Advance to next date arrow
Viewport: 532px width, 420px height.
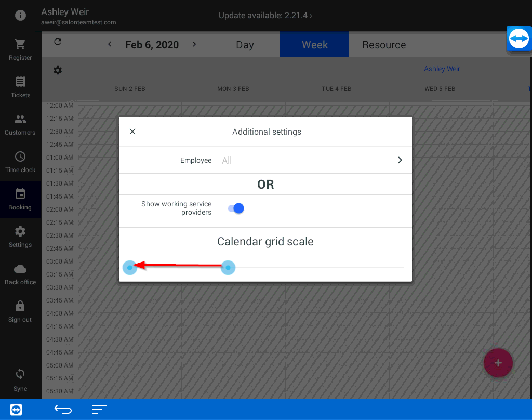click(x=194, y=45)
